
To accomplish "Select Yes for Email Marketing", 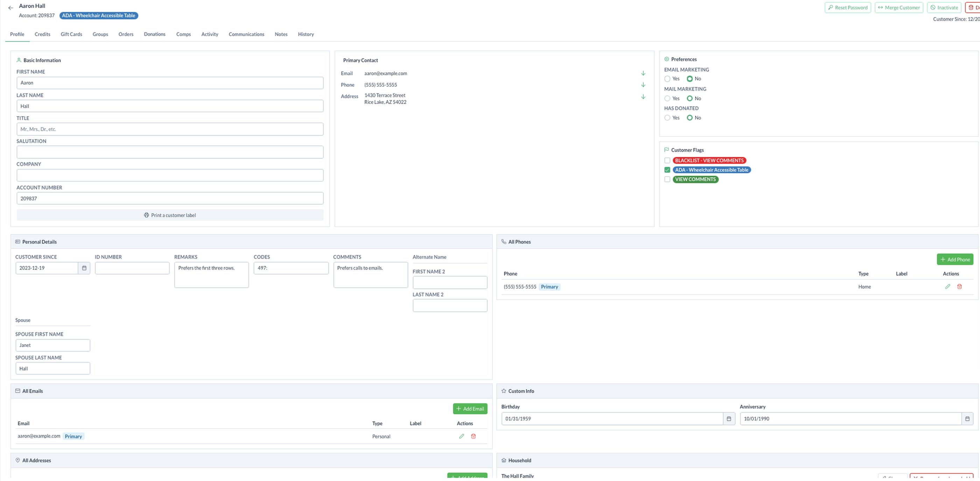I will point(667,79).
